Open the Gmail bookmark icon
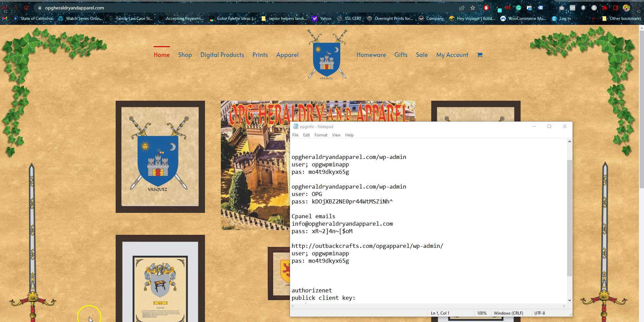Image resolution: width=644 pixels, height=322 pixels. click(x=5, y=19)
